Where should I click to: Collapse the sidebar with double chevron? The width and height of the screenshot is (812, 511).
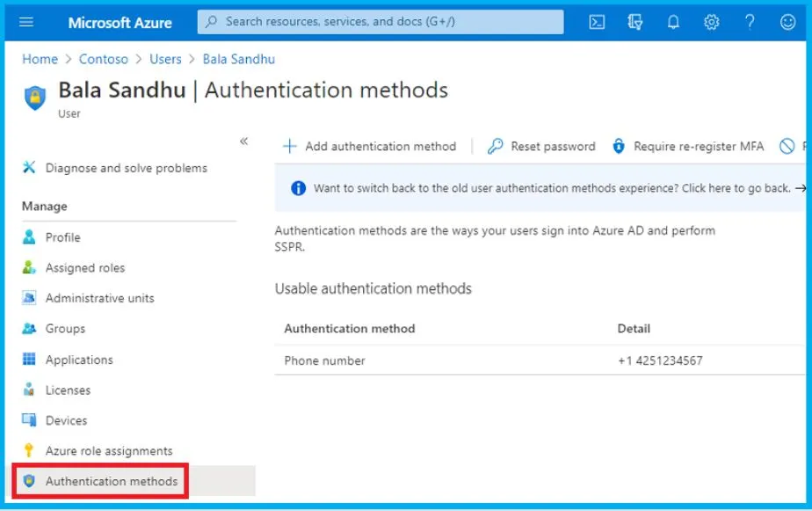[244, 141]
